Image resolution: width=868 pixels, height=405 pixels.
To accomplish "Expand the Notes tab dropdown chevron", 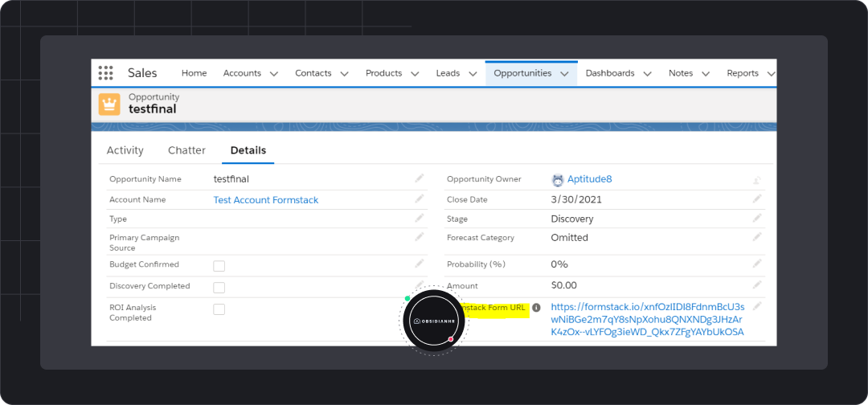I will [706, 74].
